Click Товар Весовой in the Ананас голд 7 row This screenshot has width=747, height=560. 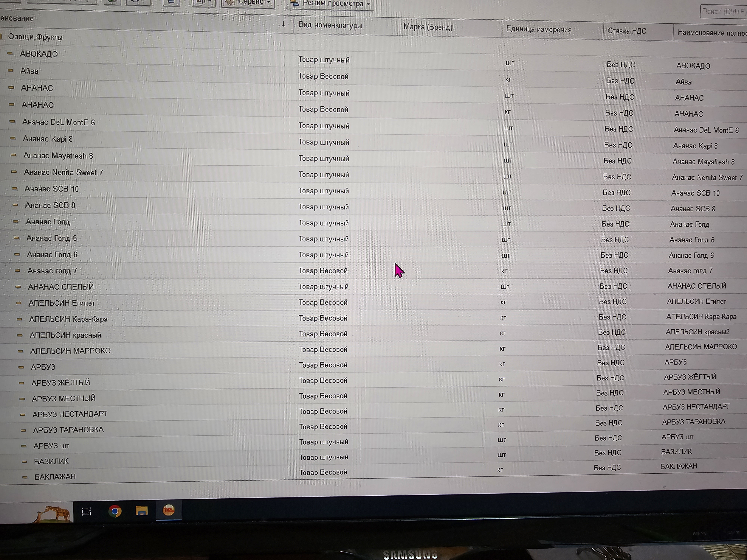tap(323, 271)
